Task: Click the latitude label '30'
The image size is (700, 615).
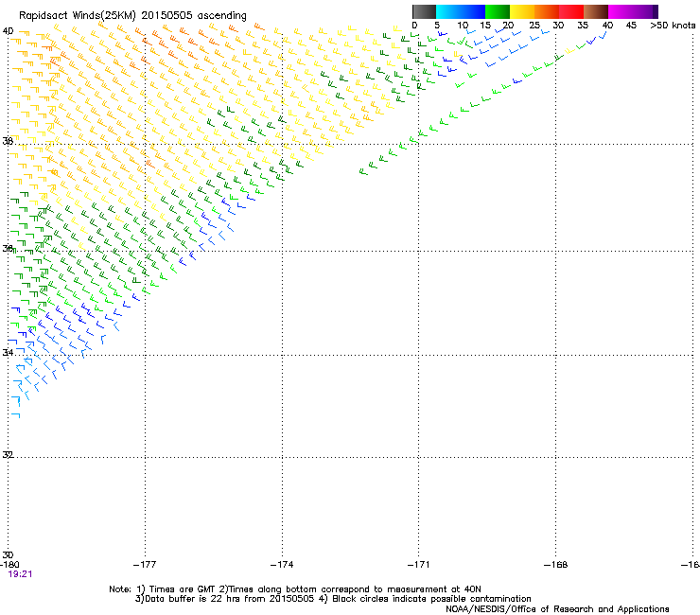Action: tap(8, 555)
